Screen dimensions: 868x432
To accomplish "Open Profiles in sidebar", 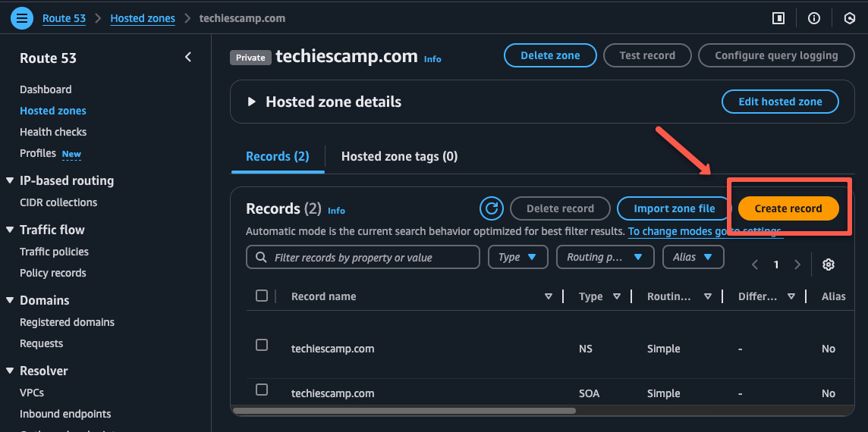I will click(x=38, y=153).
